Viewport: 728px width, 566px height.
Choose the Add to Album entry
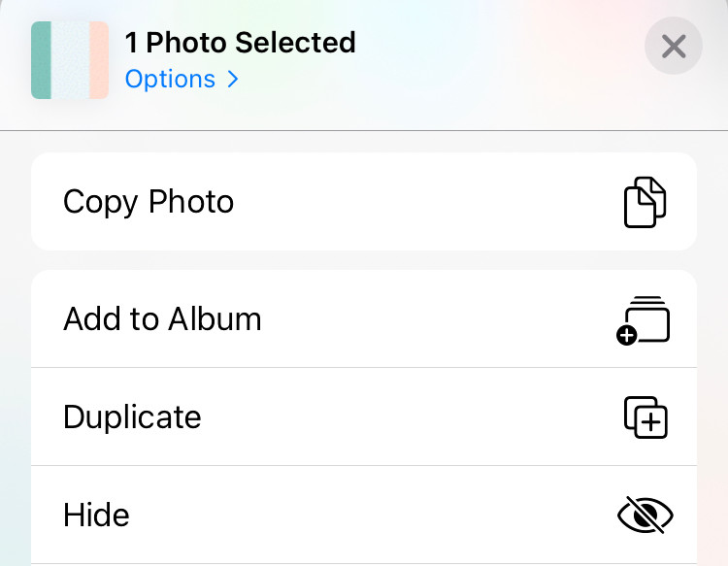[x=364, y=318]
